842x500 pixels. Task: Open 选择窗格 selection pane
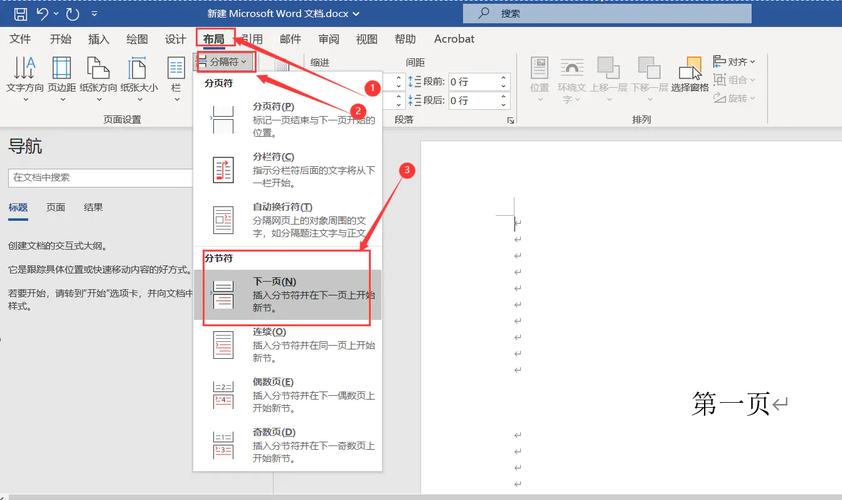pos(690,75)
